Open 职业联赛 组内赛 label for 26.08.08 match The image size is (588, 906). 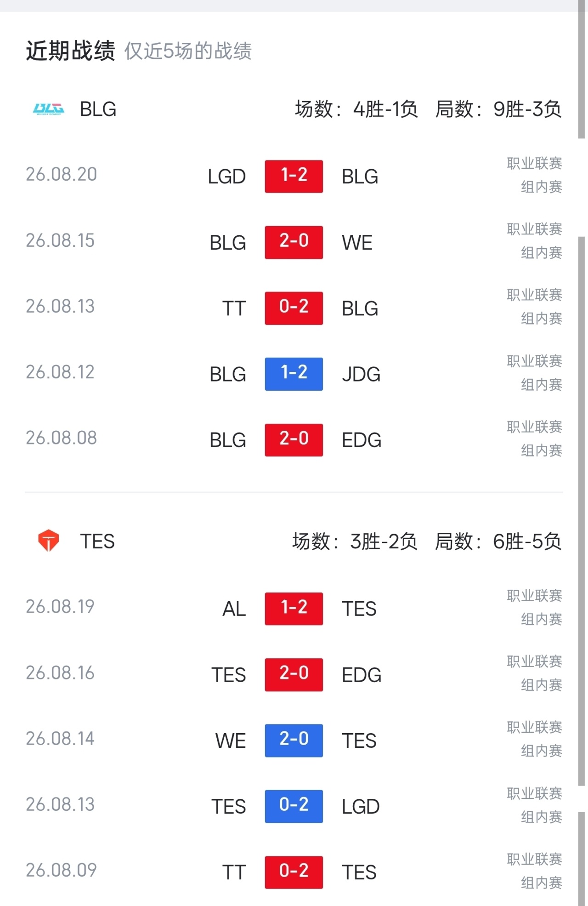pos(535,439)
